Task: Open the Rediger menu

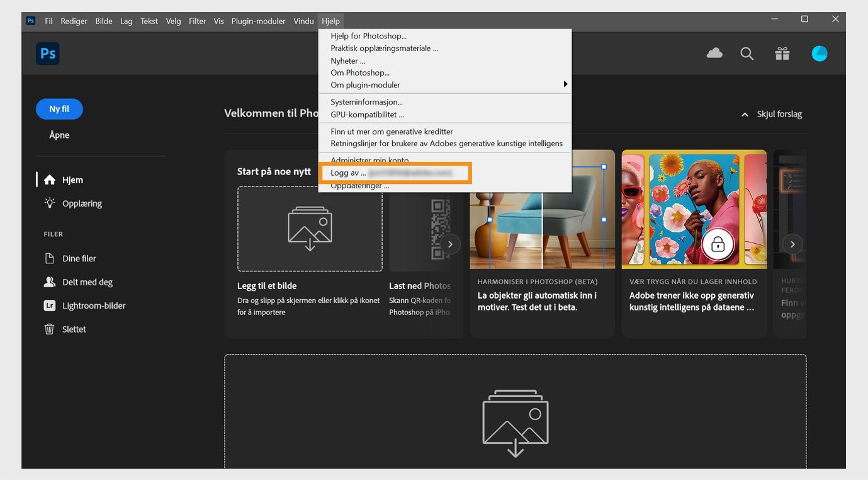Action: (x=74, y=21)
